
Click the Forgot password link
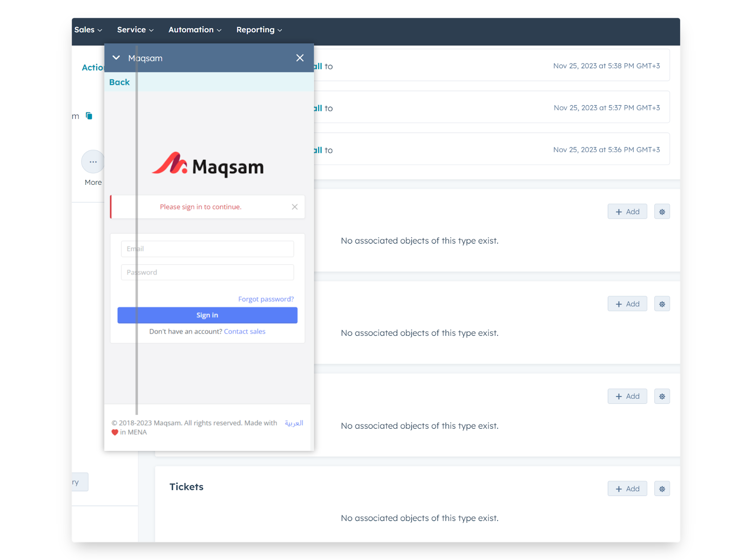(x=266, y=299)
